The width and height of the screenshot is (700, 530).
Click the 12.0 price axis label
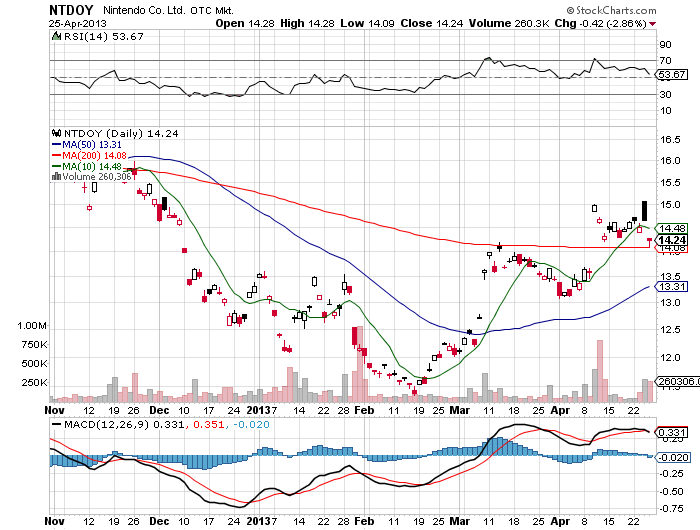[670, 357]
